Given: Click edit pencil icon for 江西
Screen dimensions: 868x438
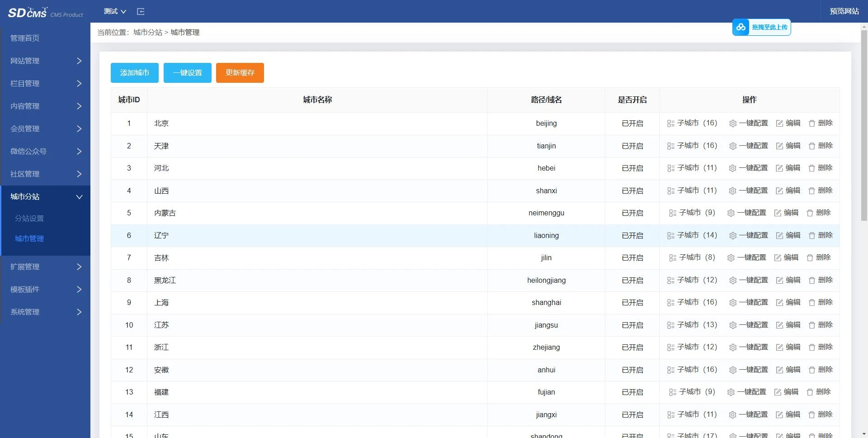Looking at the screenshot, I should point(779,415).
